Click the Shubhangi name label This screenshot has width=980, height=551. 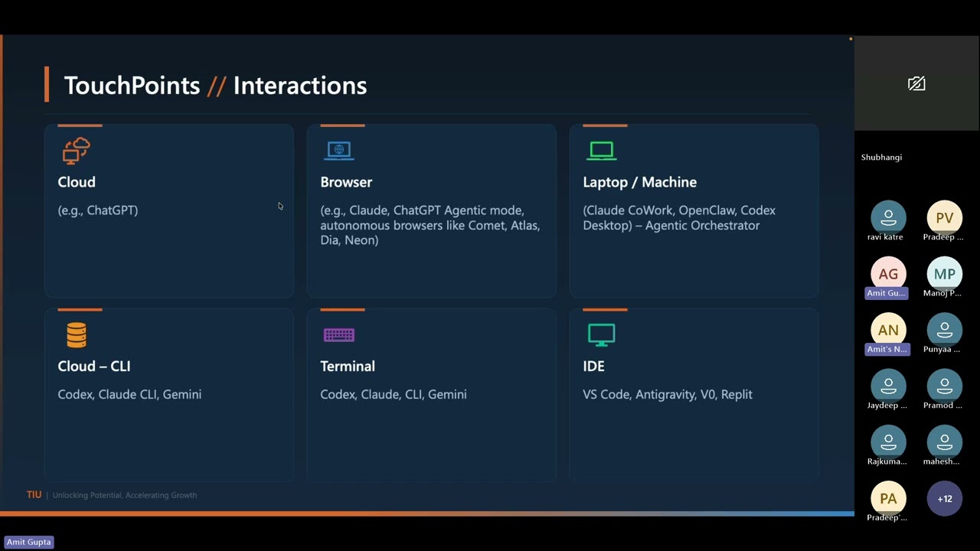(x=881, y=157)
